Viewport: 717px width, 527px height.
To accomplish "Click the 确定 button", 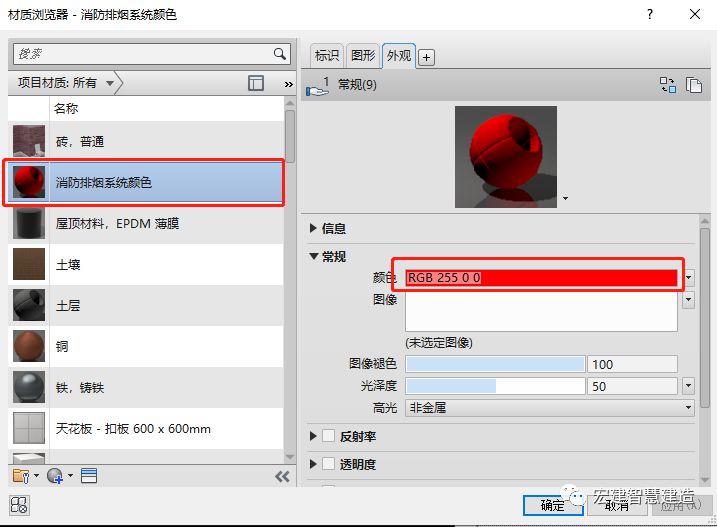I will coord(553,505).
